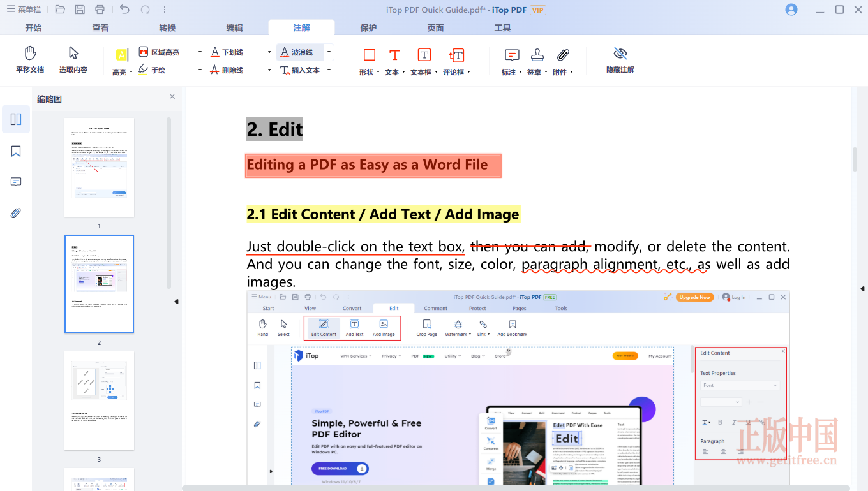Apply the 下划线 underline tool
Screen dimensions: 868x491
click(227, 52)
